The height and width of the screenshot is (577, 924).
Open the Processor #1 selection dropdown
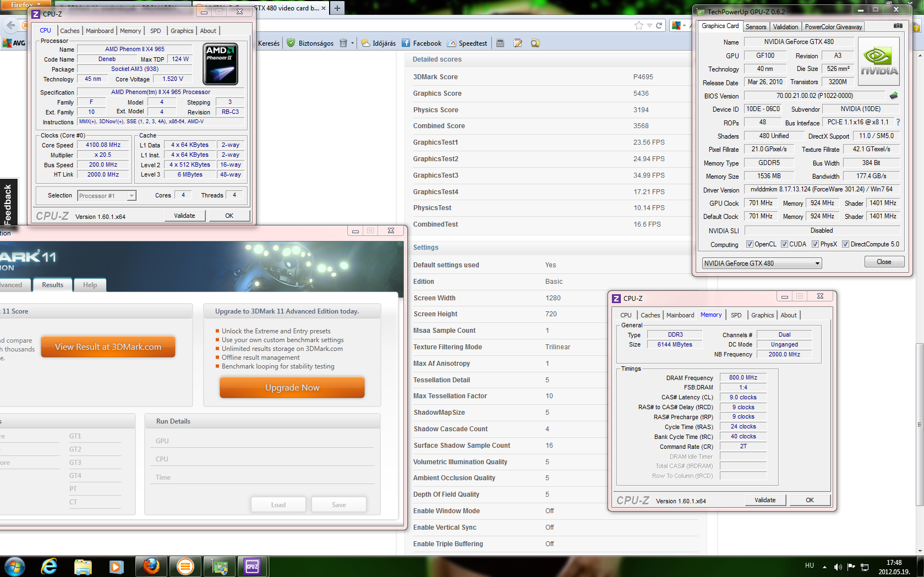[107, 196]
